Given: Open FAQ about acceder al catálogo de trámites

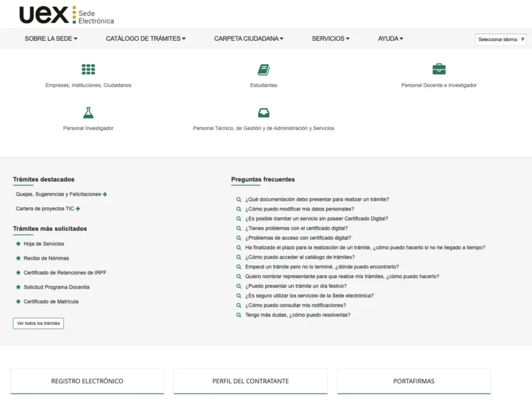Looking at the screenshot, I should click(x=300, y=257).
